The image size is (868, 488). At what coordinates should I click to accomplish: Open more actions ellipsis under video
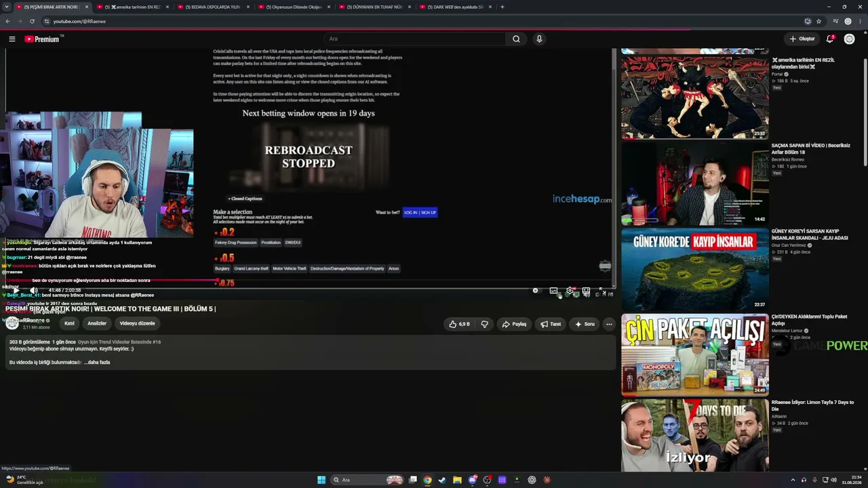click(609, 324)
